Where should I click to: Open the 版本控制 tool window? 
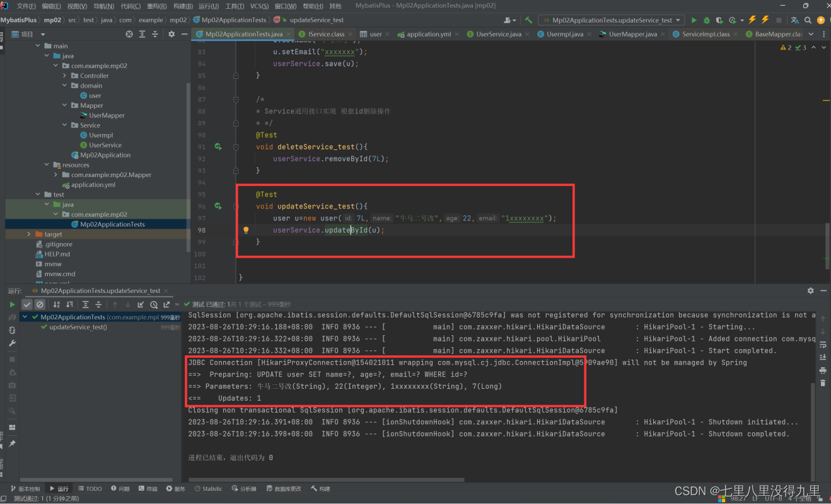tap(25, 488)
